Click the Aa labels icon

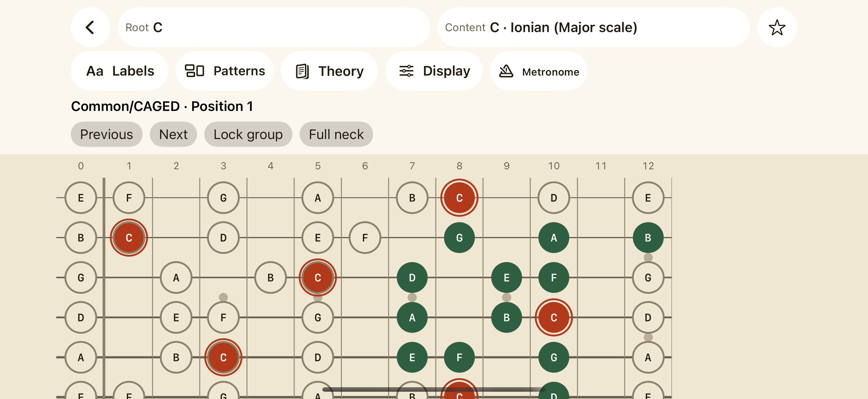95,71
